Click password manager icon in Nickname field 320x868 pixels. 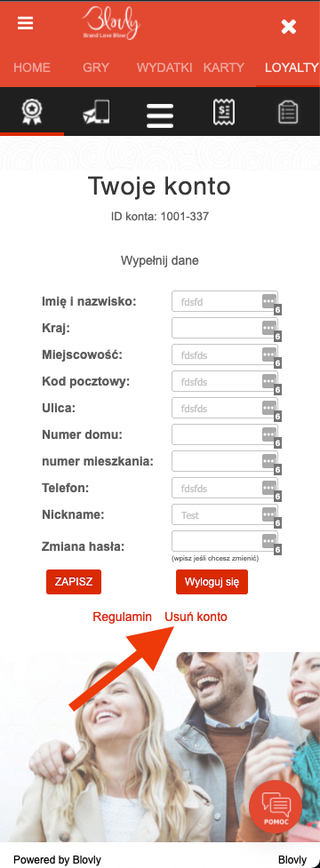[268, 514]
